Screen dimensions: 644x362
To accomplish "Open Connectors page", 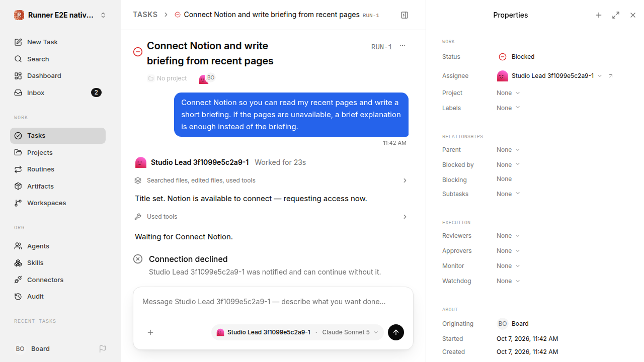I will coord(58,280).
